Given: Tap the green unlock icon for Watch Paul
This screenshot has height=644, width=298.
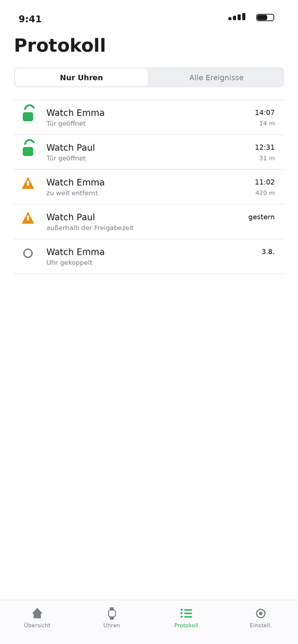Looking at the screenshot, I should tap(28, 148).
